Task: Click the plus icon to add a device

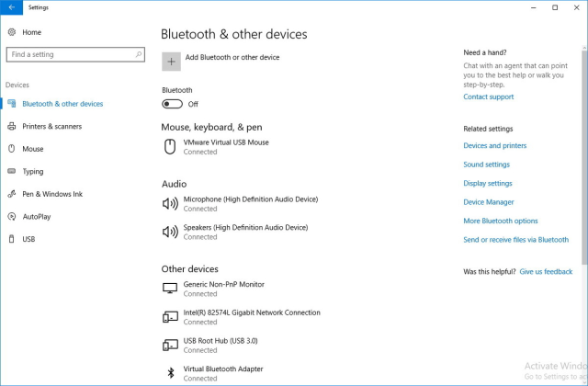Action: pos(172,62)
